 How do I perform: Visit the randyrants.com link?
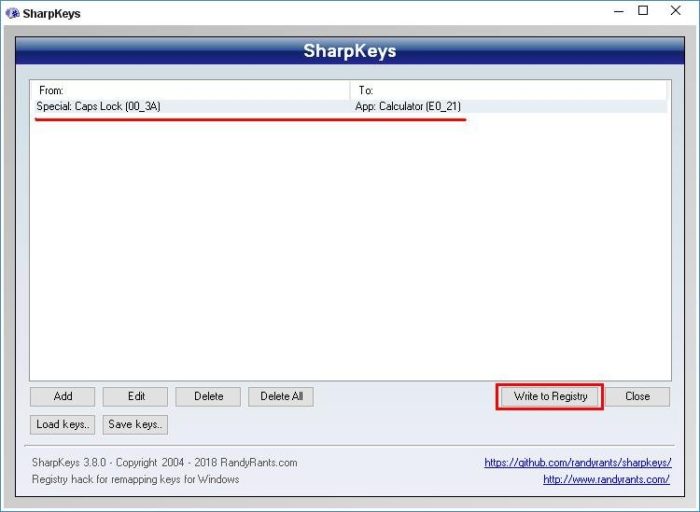(x=606, y=479)
